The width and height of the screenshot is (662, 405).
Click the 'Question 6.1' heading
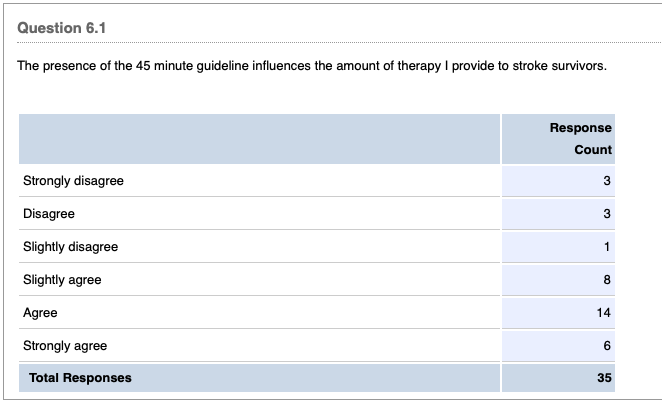62,27
